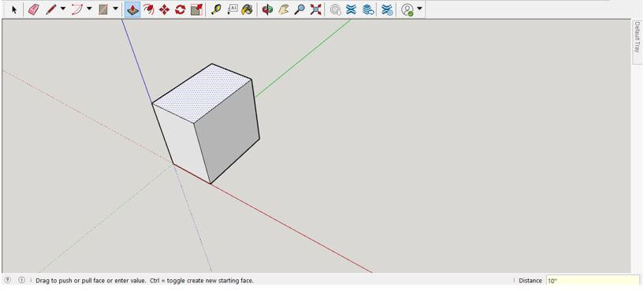Click the Zoom Extents tool
Screen dimensions: 644x291
(316, 10)
